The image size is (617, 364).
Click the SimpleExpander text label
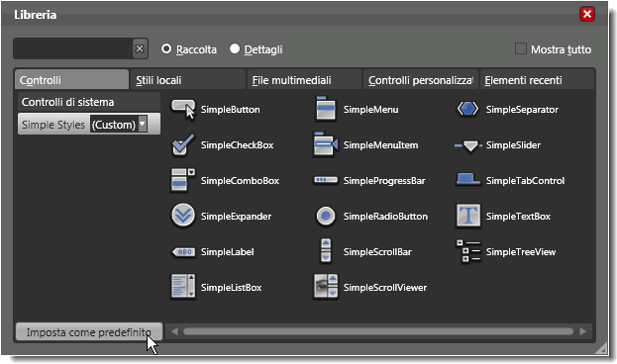[236, 217]
